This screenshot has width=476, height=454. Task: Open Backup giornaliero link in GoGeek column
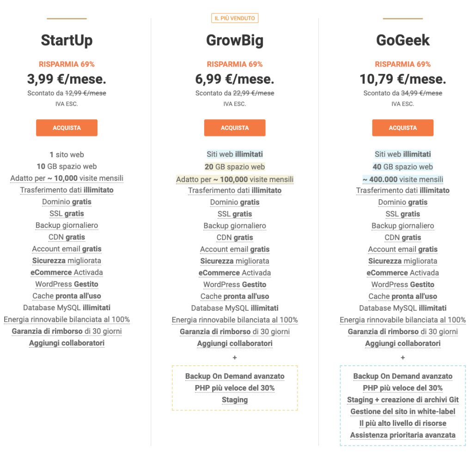(403, 225)
